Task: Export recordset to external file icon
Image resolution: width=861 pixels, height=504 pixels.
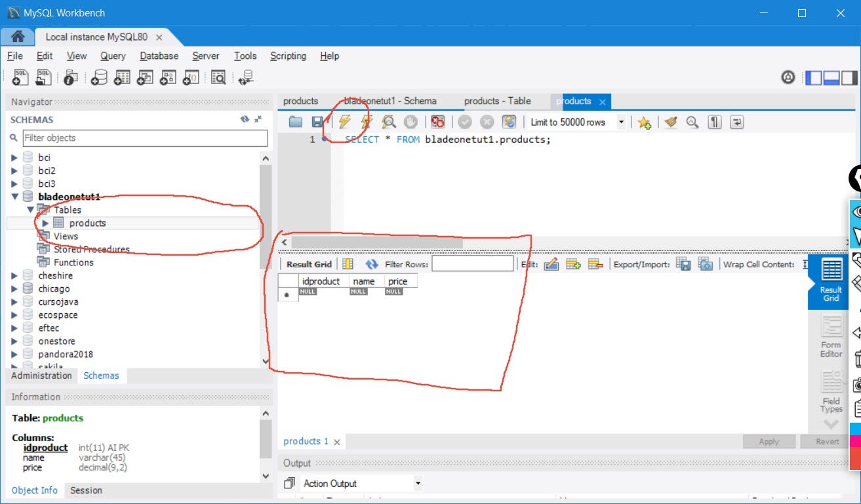Action: [x=683, y=264]
